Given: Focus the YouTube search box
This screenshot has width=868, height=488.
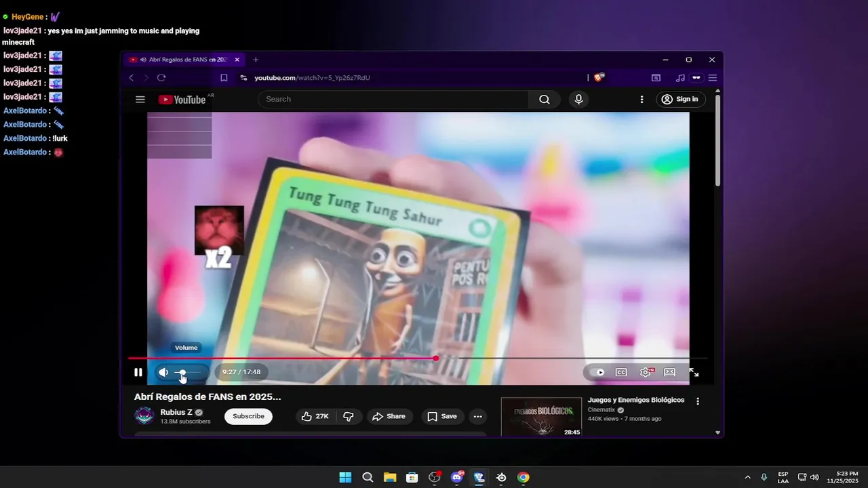Looking at the screenshot, I should click(x=393, y=100).
